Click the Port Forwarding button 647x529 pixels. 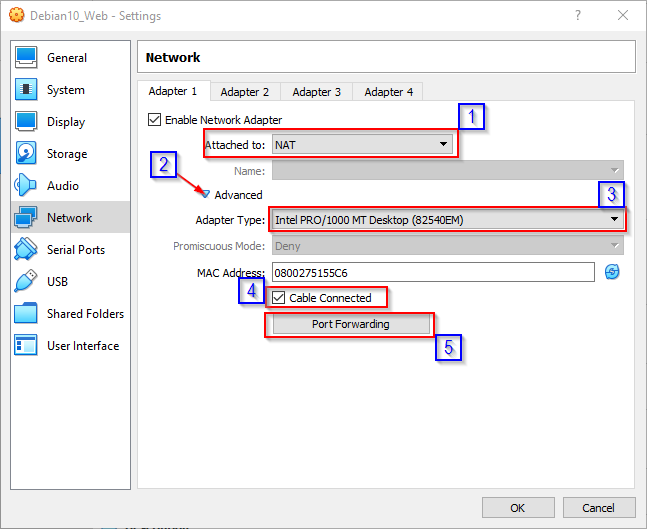coord(350,324)
